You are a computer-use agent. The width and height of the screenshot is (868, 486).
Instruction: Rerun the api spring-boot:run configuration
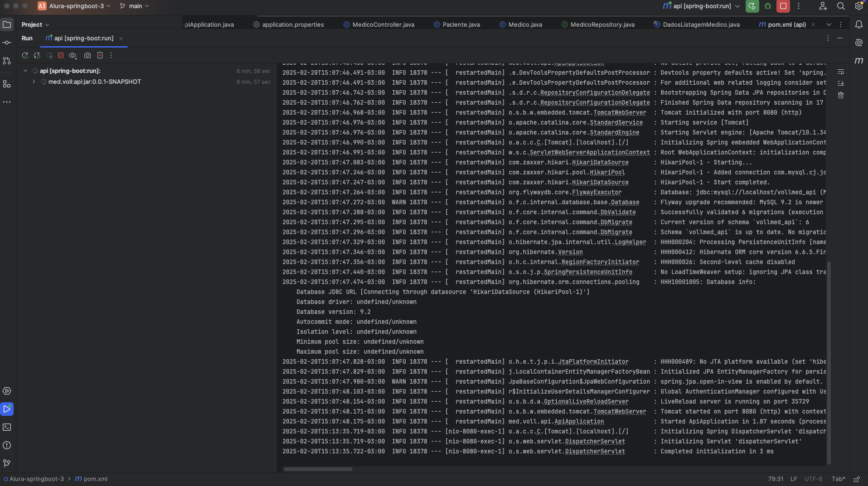(x=25, y=55)
